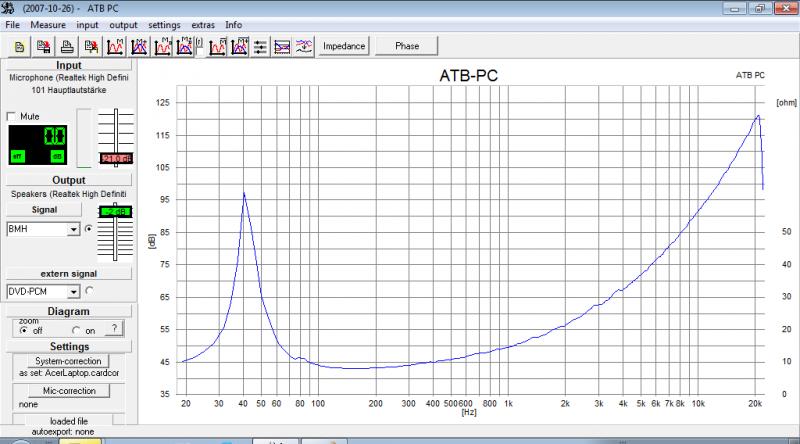The height and width of the screenshot is (444, 800).
Task: Click the crossed-lines graph icon beside sliders icon
Action: click(x=282, y=46)
